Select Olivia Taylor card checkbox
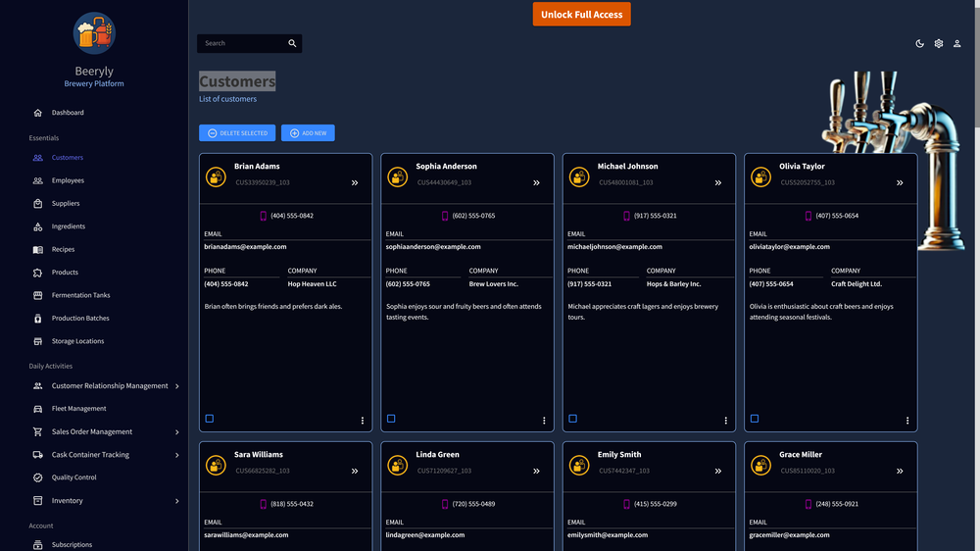The image size is (980, 551). [755, 419]
